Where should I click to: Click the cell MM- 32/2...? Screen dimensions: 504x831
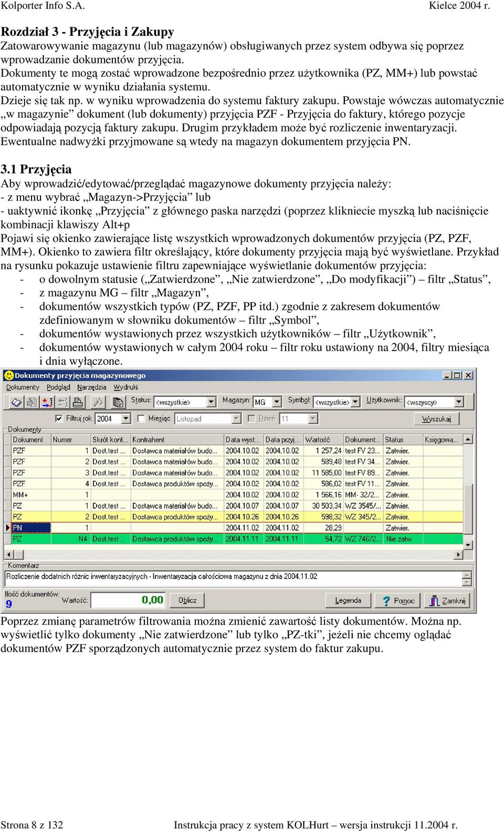[363, 495]
